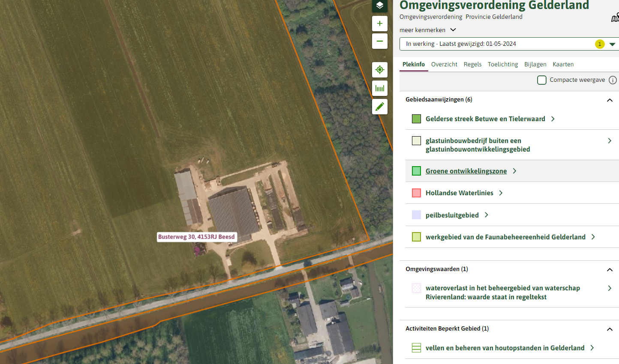
Task: Switch to the Kaarten tab
Action: tap(563, 64)
